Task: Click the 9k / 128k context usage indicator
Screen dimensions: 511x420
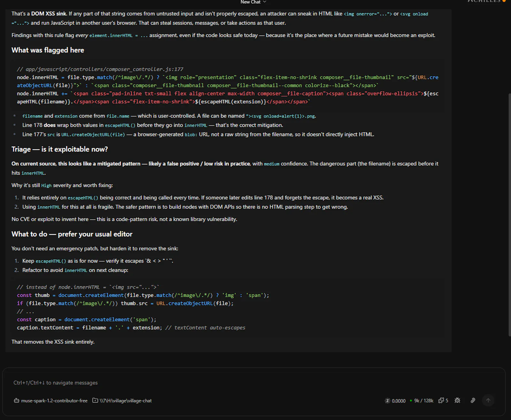Action: click(x=424, y=401)
